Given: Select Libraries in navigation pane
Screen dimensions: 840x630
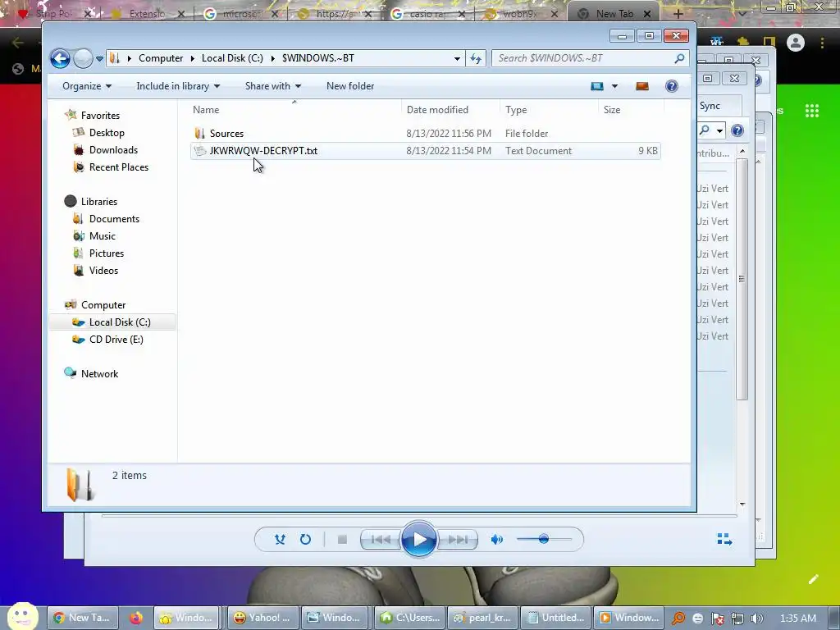Looking at the screenshot, I should [99, 202].
